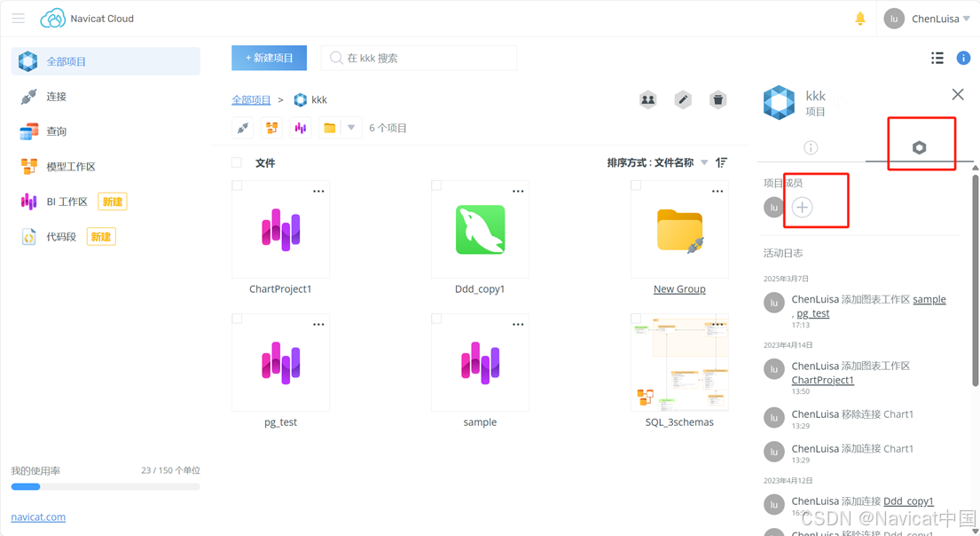The image size is (980, 536).
Task: Click the pencil rename project icon
Action: 683,99
